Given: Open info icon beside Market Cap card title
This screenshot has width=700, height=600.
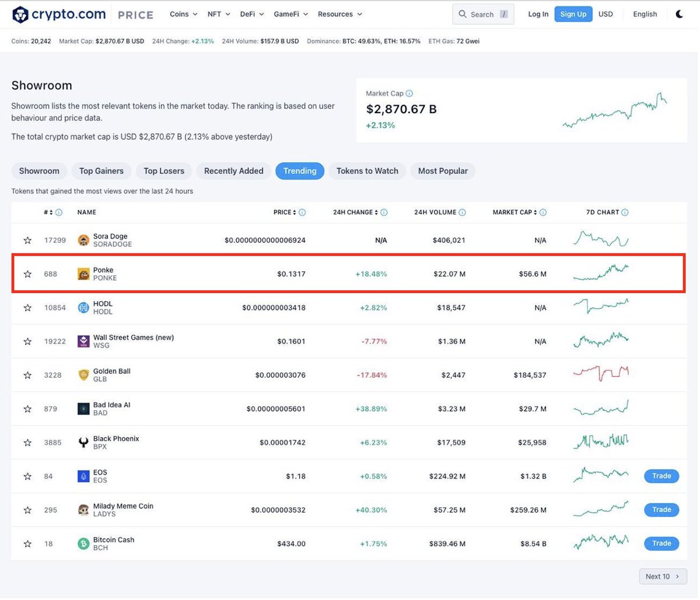Looking at the screenshot, I should (x=409, y=93).
